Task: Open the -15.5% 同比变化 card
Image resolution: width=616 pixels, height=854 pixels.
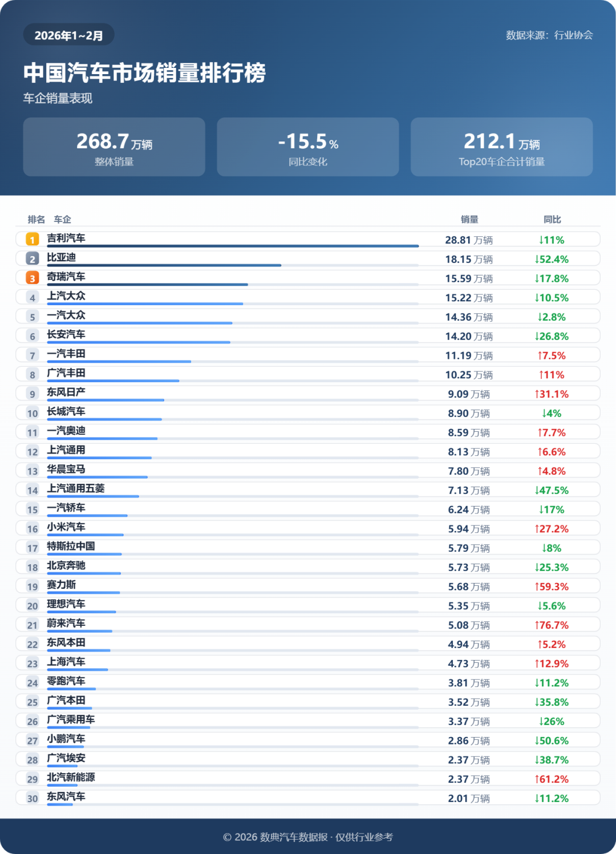Action: (x=308, y=147)
